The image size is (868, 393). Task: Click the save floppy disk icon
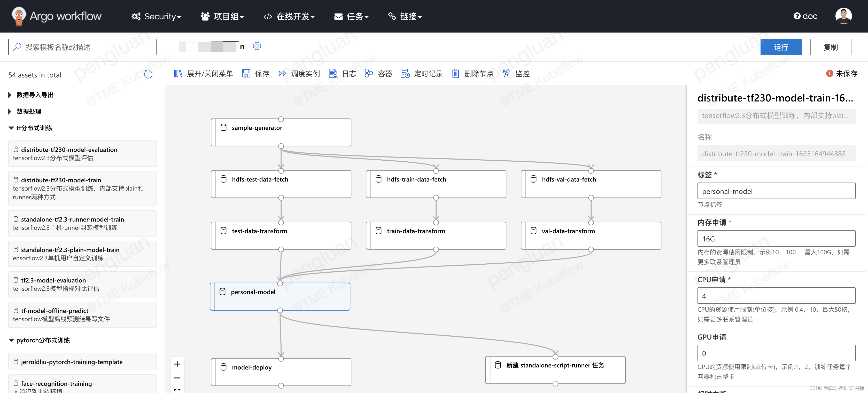click(246, 73)
